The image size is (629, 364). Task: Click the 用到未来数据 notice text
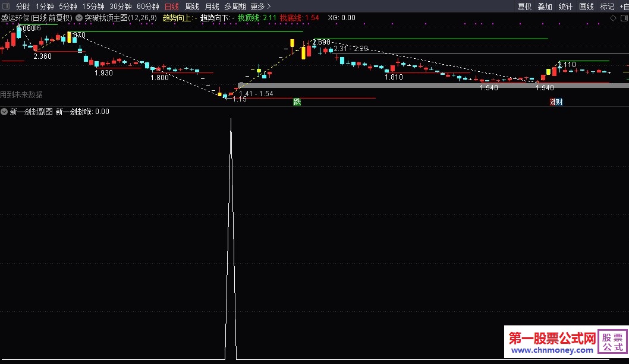click(21, 94)
